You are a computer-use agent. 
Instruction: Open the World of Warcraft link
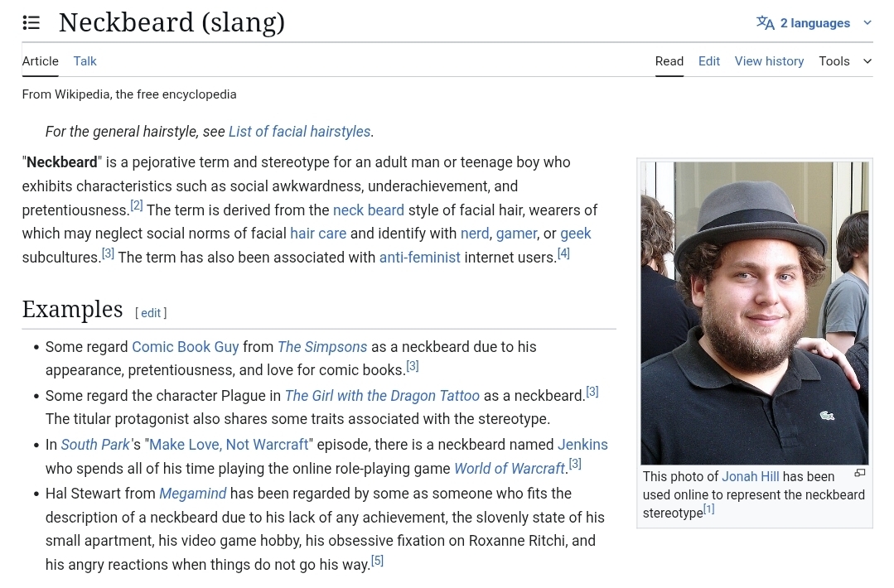510,469
